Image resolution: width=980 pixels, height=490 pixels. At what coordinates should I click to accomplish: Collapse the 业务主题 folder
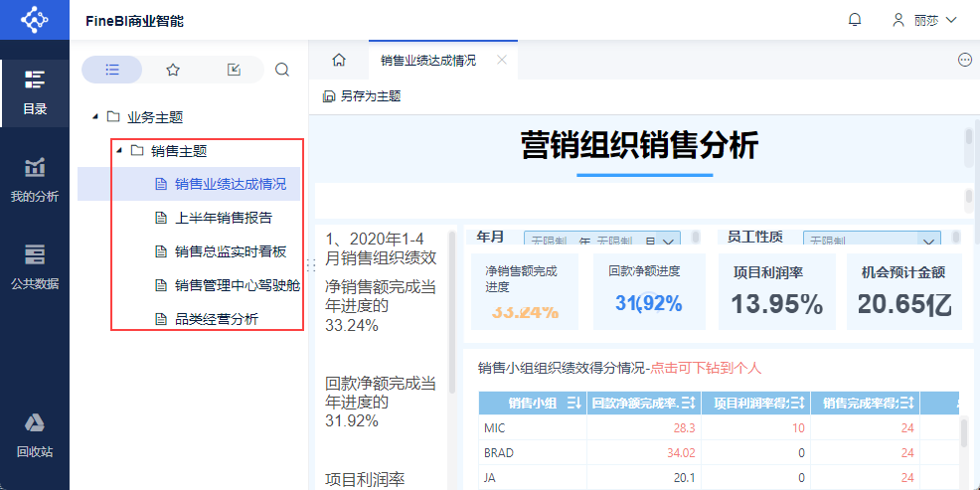click(95, 117)
